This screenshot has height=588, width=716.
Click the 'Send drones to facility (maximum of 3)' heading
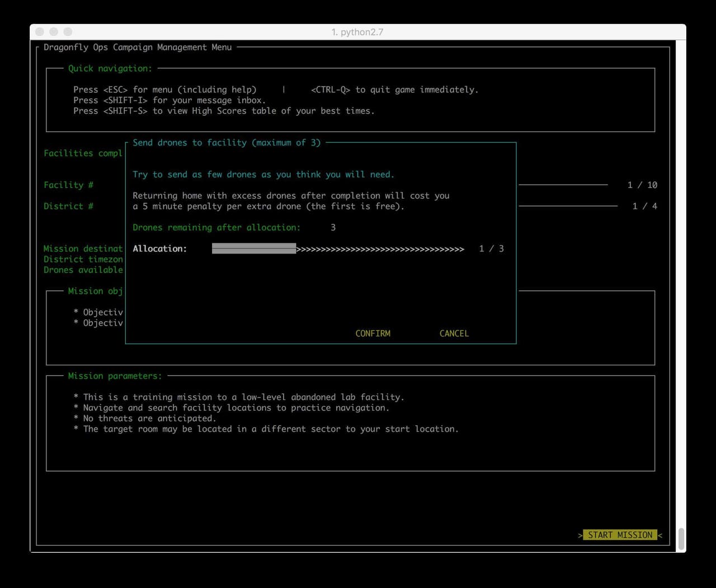(227, 143)
